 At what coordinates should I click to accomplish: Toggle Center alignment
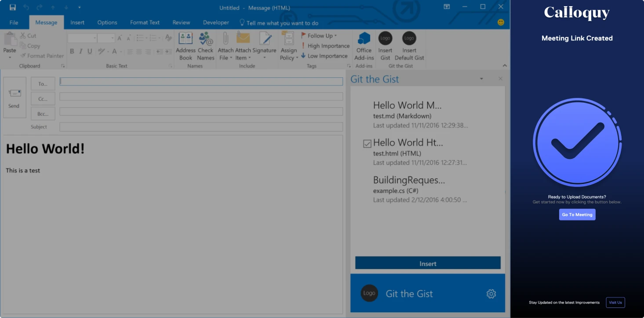point(139,51)
